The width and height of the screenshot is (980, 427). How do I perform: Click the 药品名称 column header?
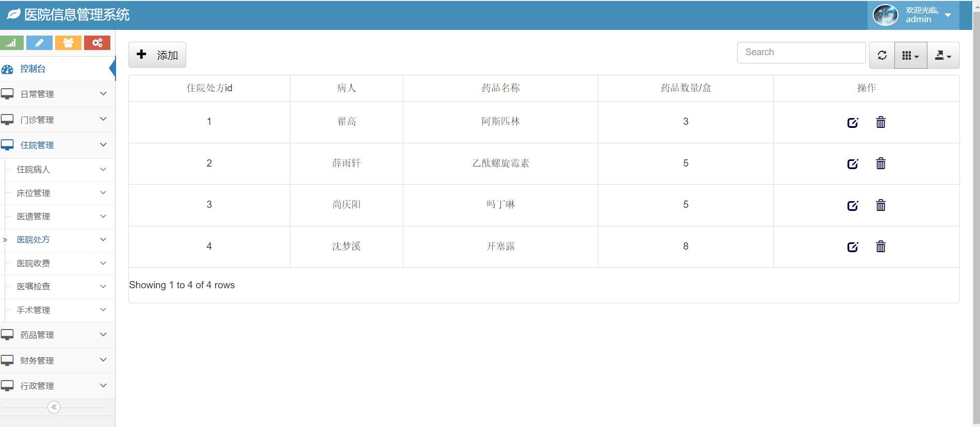click(500, 88)
